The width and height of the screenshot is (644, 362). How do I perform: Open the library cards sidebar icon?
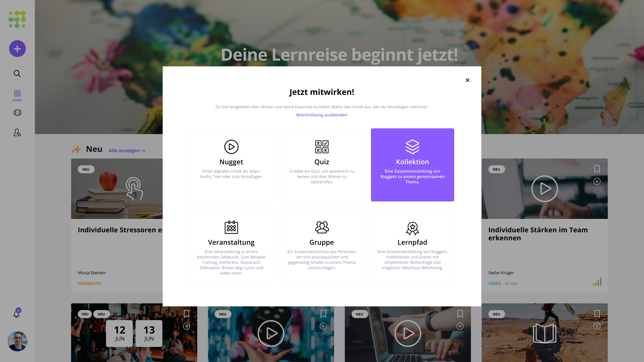pos(17,113)
